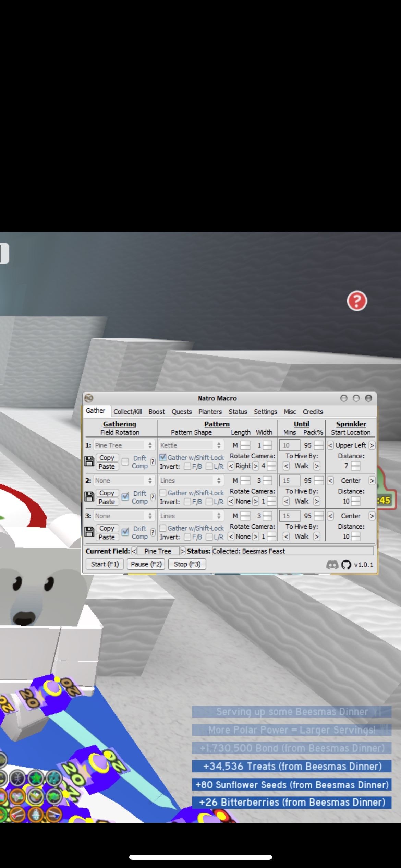Next Current Field arrow near Pine Tree
This screenshot has width=401, height=868.
(x=183, y=551)
